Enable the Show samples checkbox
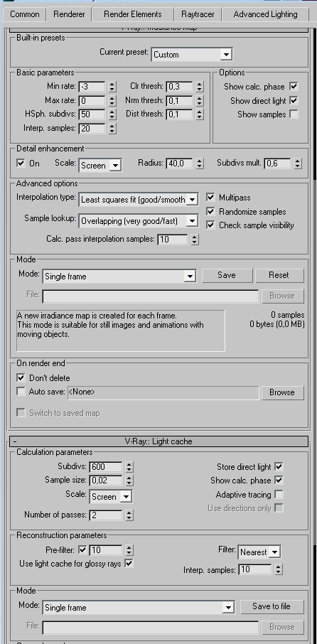The image size is (317, 644). click(294, 114)
